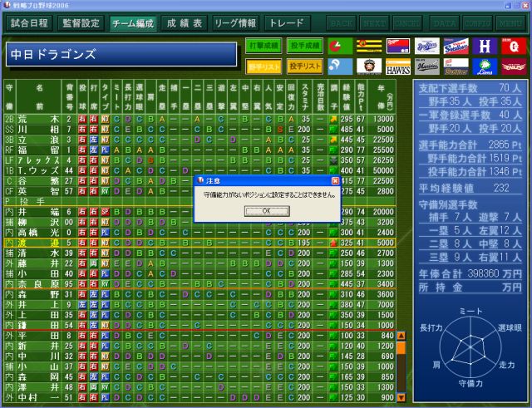Click the greyed MENU button
The width and height of the screenshot is (532, 408).
click(510, 23)
